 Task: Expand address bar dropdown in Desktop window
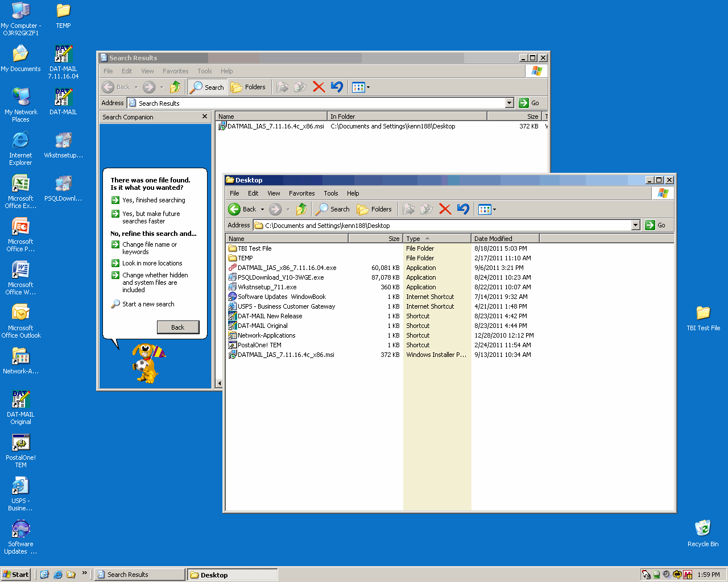point(636,225)
